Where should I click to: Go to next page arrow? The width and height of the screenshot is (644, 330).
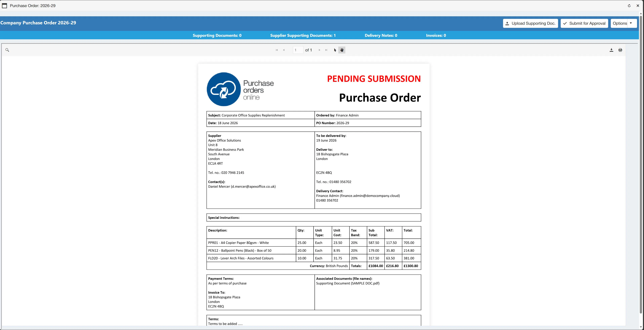(x=319, y=50)
